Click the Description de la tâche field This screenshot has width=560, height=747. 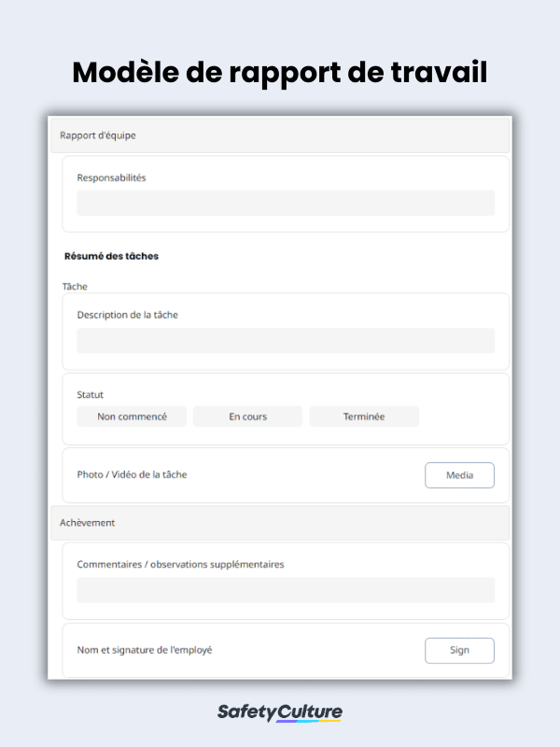pyautogui.click(x=286, y=341)
